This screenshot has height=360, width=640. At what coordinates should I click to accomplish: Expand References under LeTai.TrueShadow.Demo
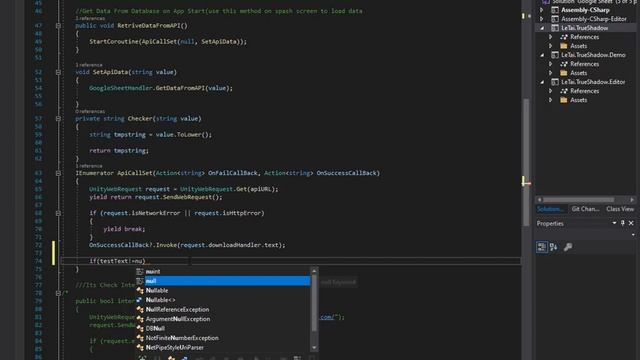pyautogui.click(x=551, y=64)
